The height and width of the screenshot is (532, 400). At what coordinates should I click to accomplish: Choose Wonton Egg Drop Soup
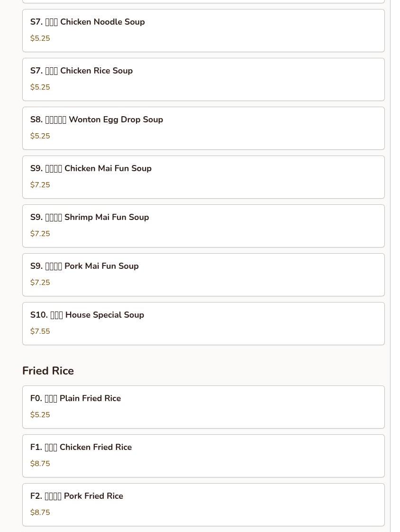(203, 128)
